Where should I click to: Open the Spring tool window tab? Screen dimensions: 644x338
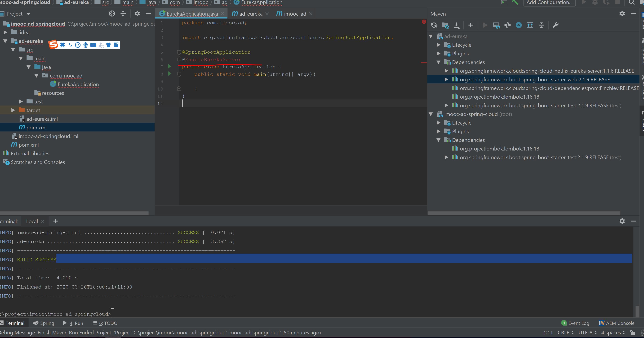click(44, 323)
